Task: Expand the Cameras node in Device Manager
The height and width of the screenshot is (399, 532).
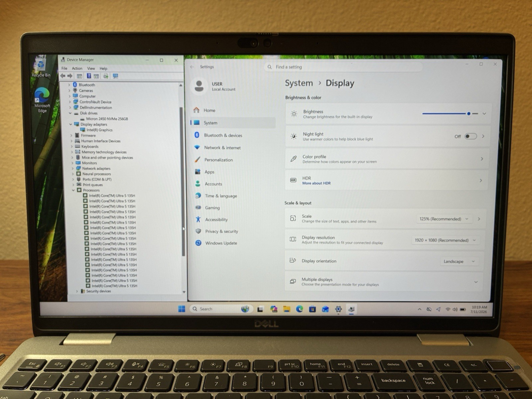Action: click(x=69, y=90)
